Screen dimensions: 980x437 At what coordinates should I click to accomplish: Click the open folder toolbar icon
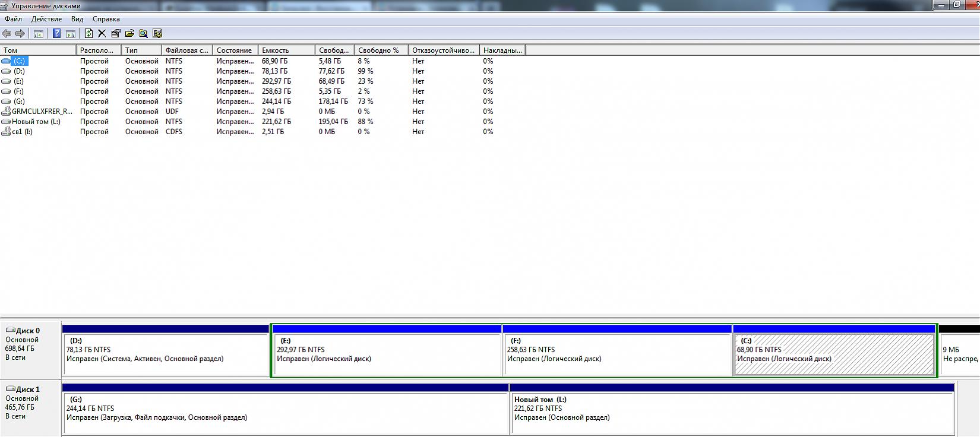pyautogui.click(x=129, y=34)
